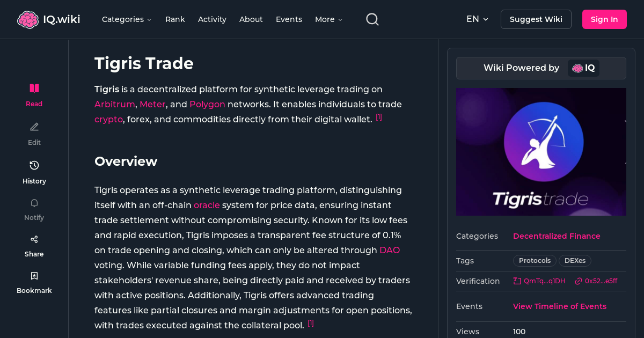Image resolution: width=644 pixels, height=338 pixels.
Task: Open the Rank page from navigation
Action: (175, 19)
